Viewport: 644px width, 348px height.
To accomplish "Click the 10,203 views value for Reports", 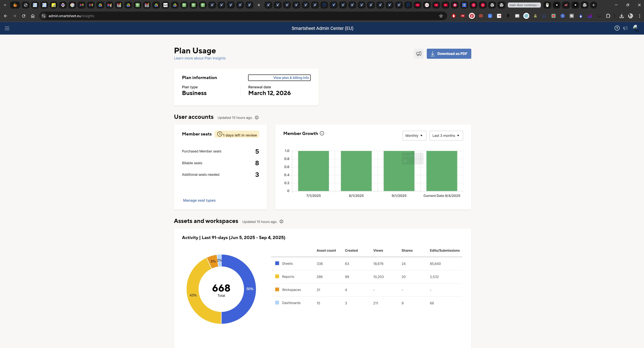I will coord(379,277).
